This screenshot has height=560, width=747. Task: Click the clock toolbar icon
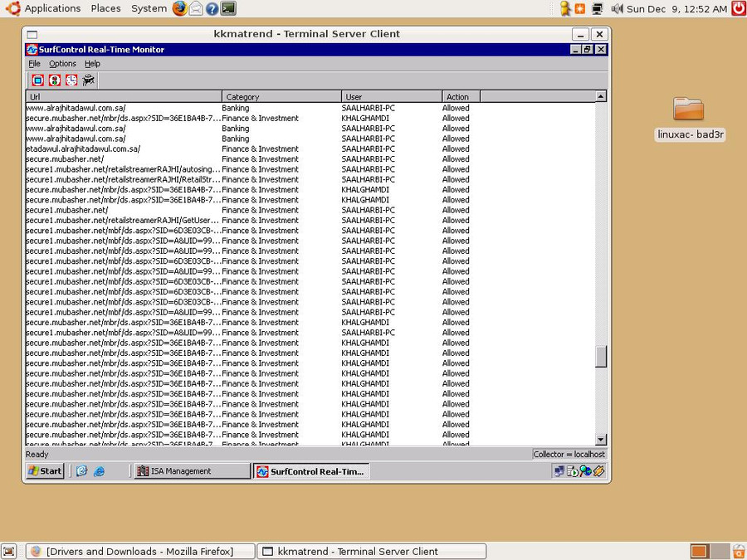click(x=71, y=80)
